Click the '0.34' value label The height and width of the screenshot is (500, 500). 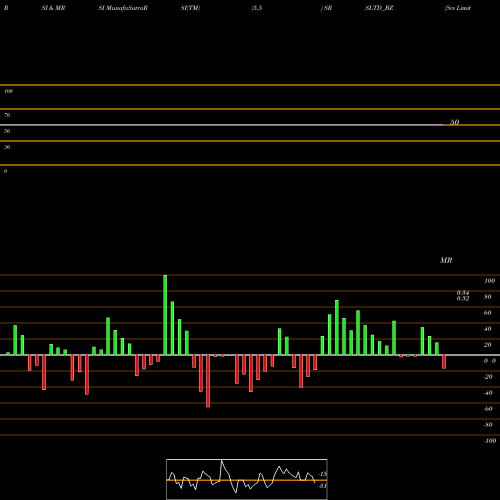pos(463,293)
